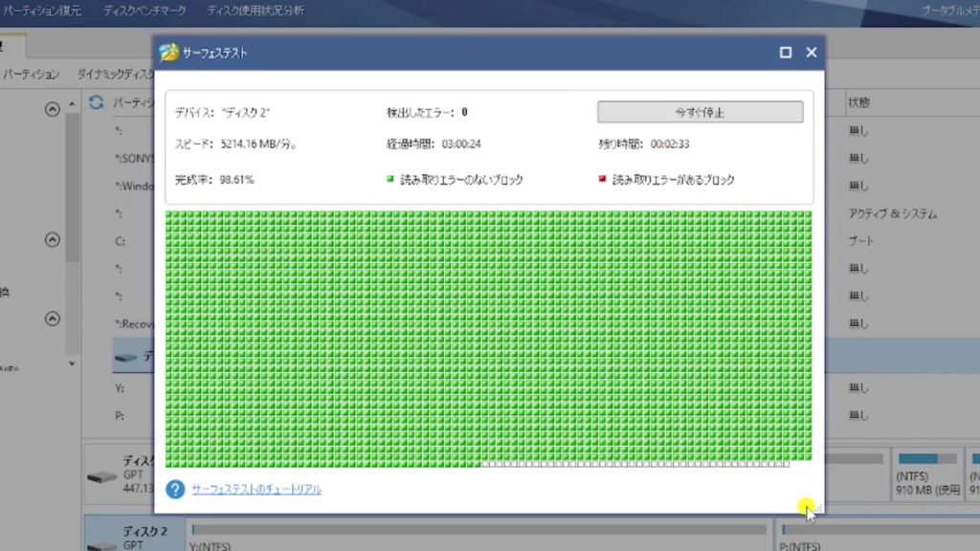Image resolution: width=980 pixels, height=551 pixels.
Task: Open パーティション復元 from the top menu
Action: 43,11
